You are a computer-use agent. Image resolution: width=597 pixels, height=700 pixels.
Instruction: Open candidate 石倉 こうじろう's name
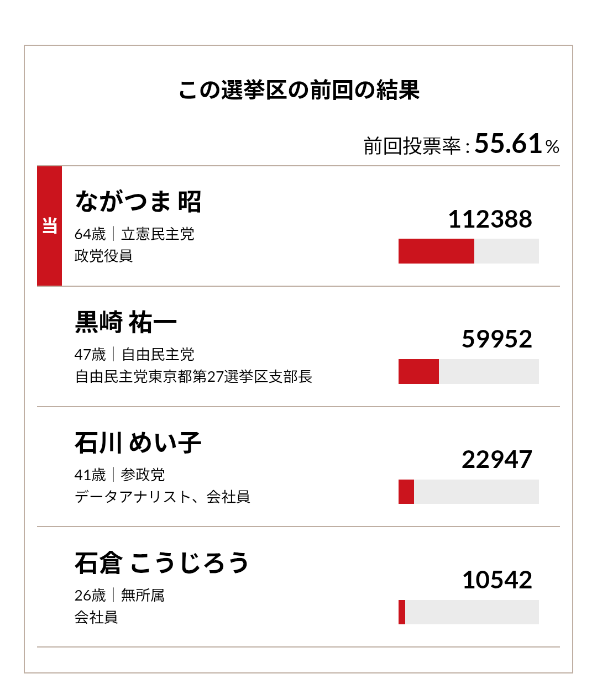point(162,563)
